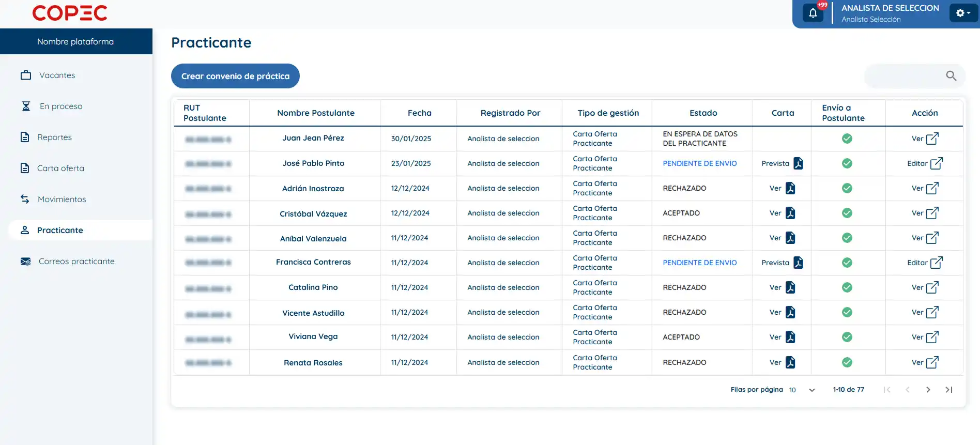
Task: Jump to the last page
Action: [948, 390]
